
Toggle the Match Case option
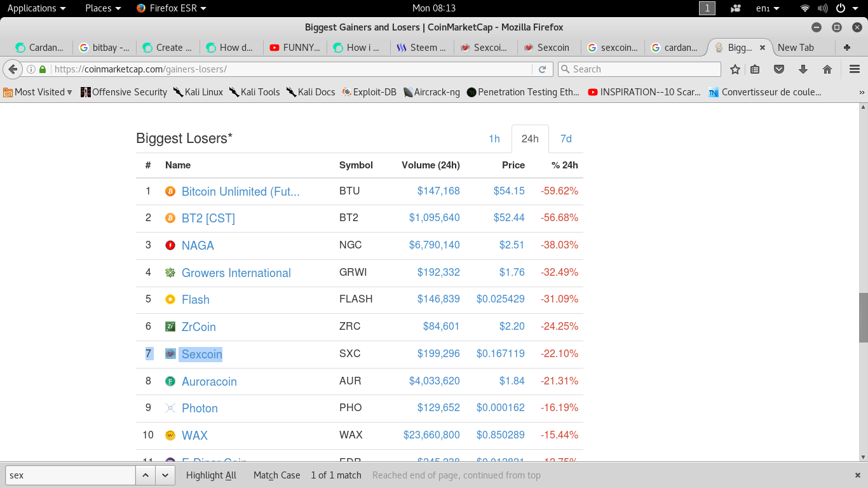[276, 475]
